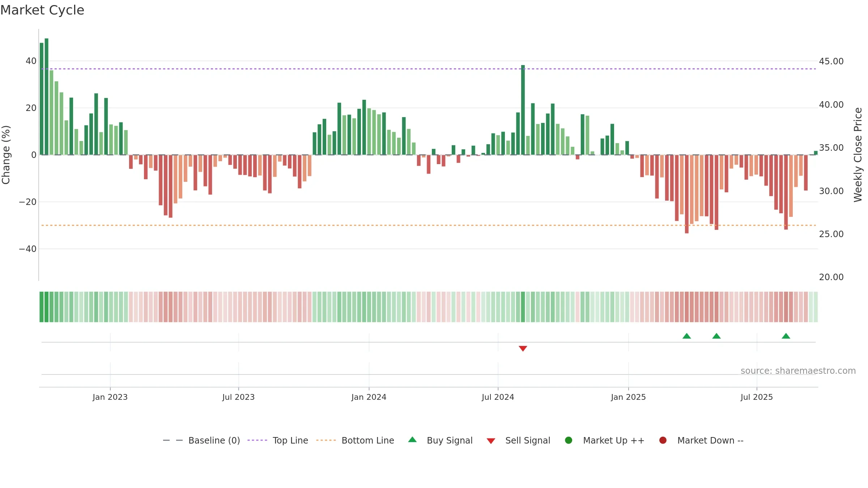868x488 pixels.
Task: Toggle the Bottom Line legend entry
Action: point(355,440)
